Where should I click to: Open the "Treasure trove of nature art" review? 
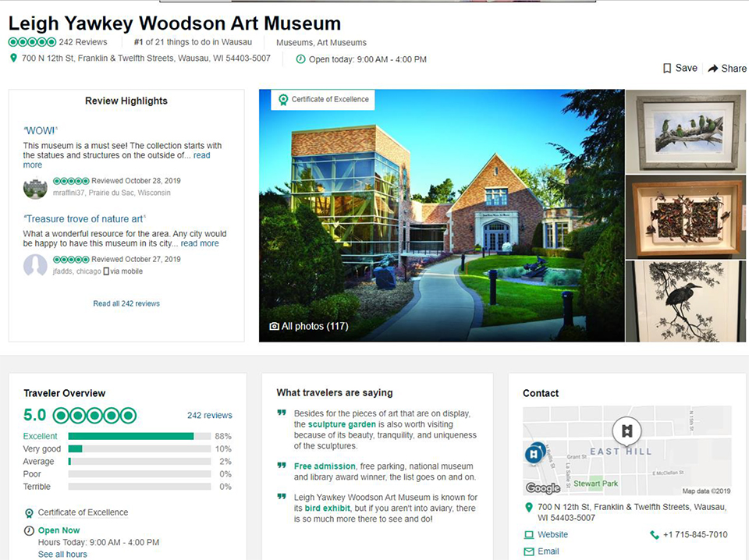coord(84,218)
